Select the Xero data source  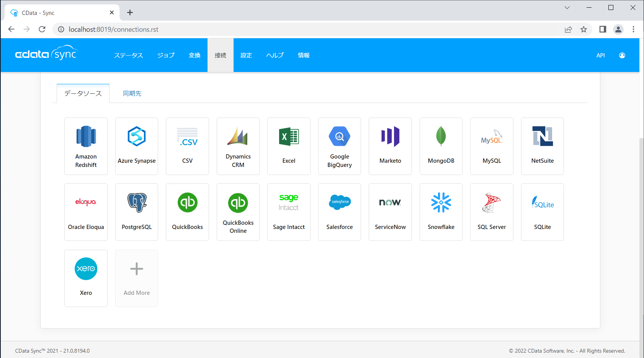86,278
